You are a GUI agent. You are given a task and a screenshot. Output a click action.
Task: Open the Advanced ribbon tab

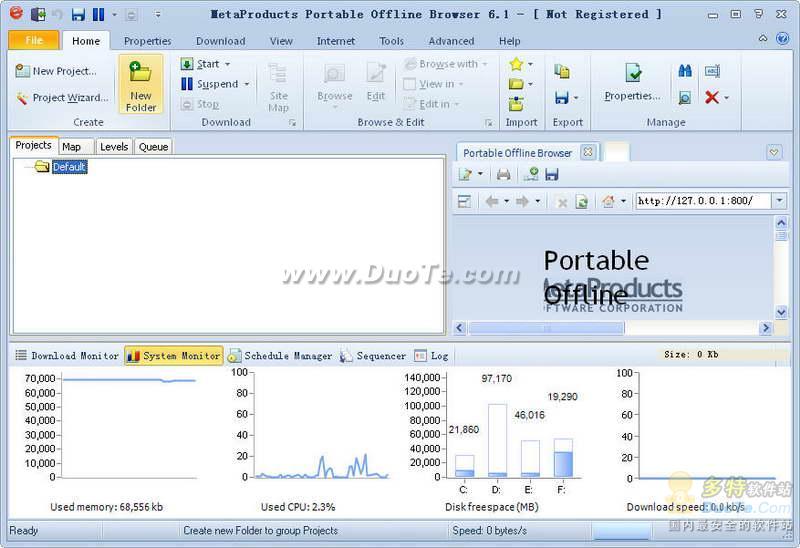pos(451,41)
